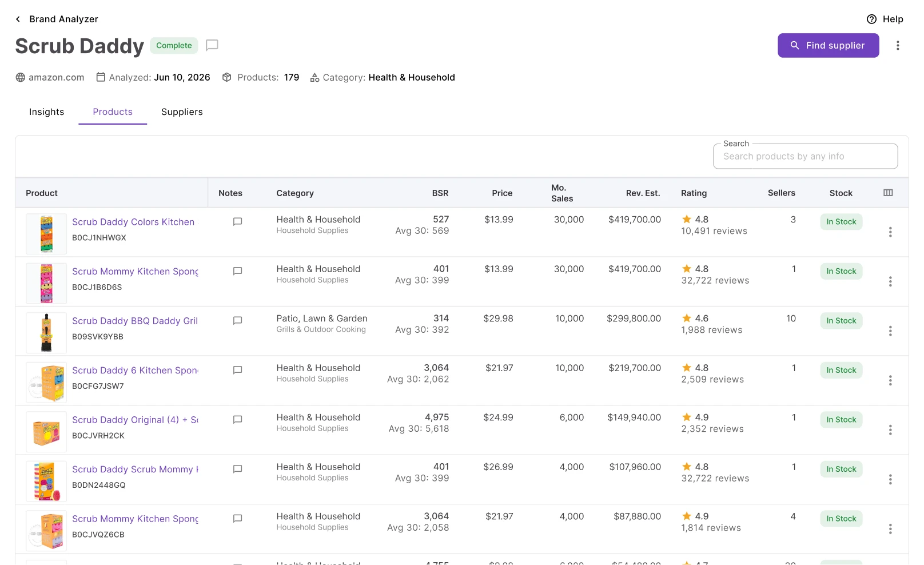Image resolution: width=924 pixels, height=565 pixels.
Task: Open the column settings icon
Action: pos(888,193)
